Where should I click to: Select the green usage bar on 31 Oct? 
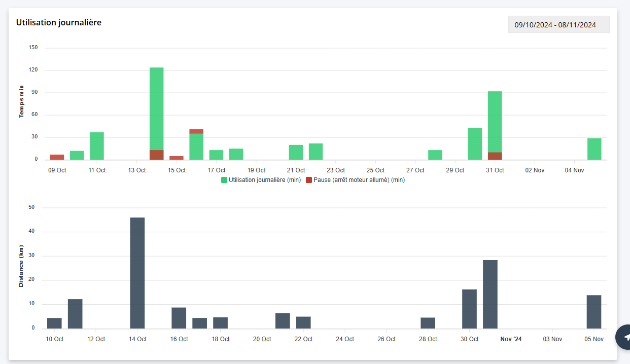pyautogui.click(x=495, y=122)
